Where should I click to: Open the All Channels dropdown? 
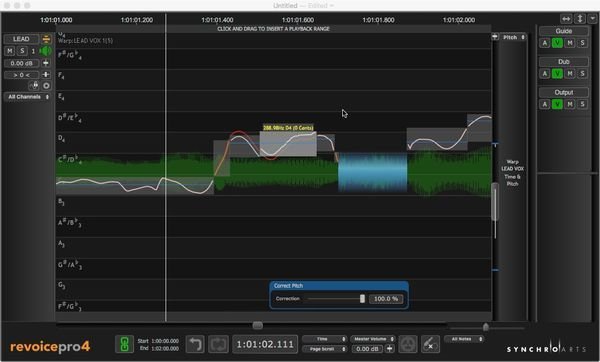(x=28, y=97)
